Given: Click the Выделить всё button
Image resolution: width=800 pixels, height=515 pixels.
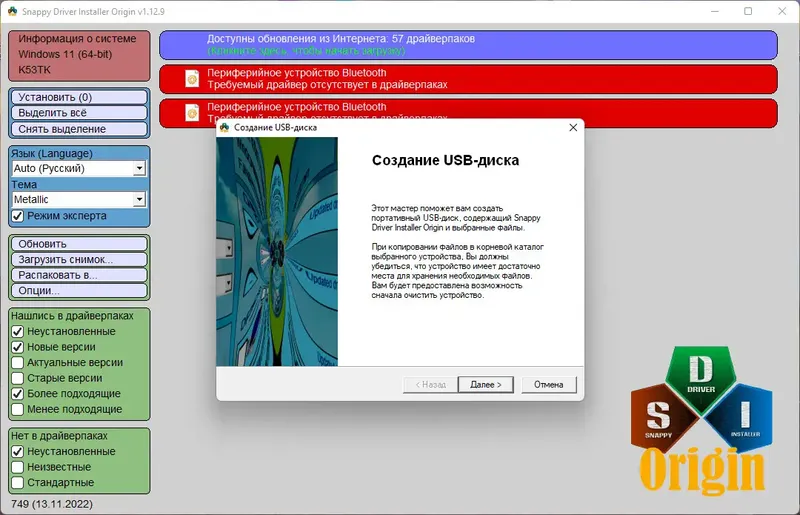Looking at the screenshot, I should (x=79, y=113).
